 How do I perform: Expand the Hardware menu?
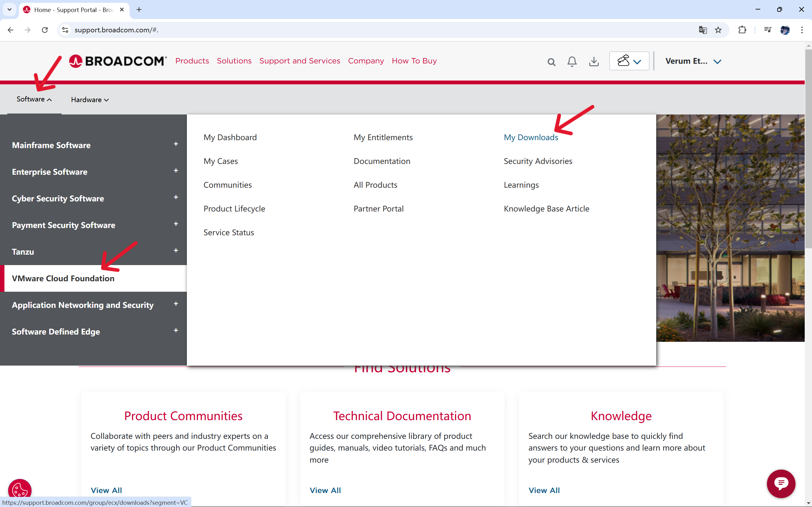[x=90, y=100]
